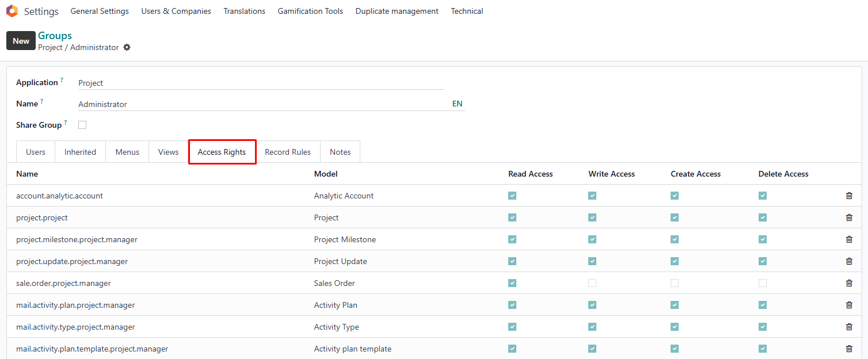868x359 pixels.
Task: Switch to the Record Rules tab
Action: point(288,152)
